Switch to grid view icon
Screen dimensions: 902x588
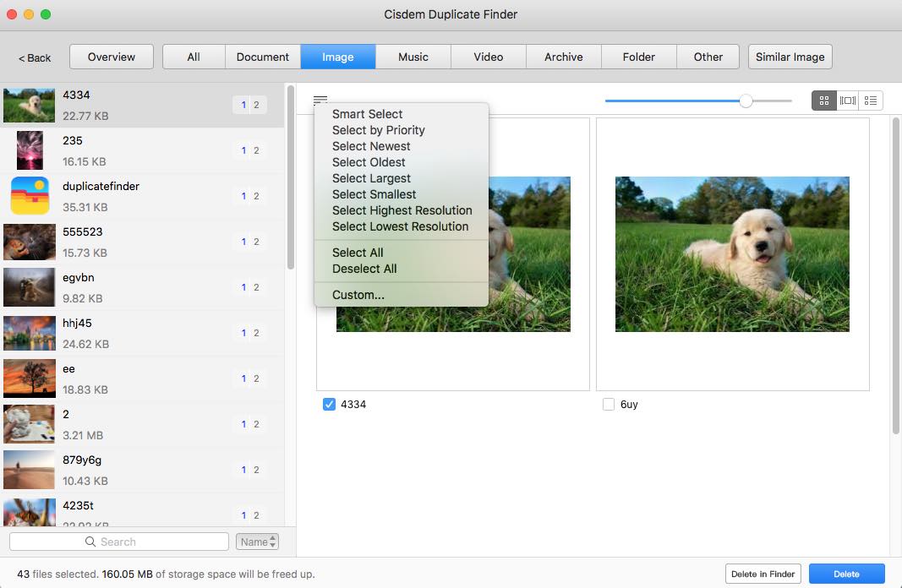click(x=823, y=101)
